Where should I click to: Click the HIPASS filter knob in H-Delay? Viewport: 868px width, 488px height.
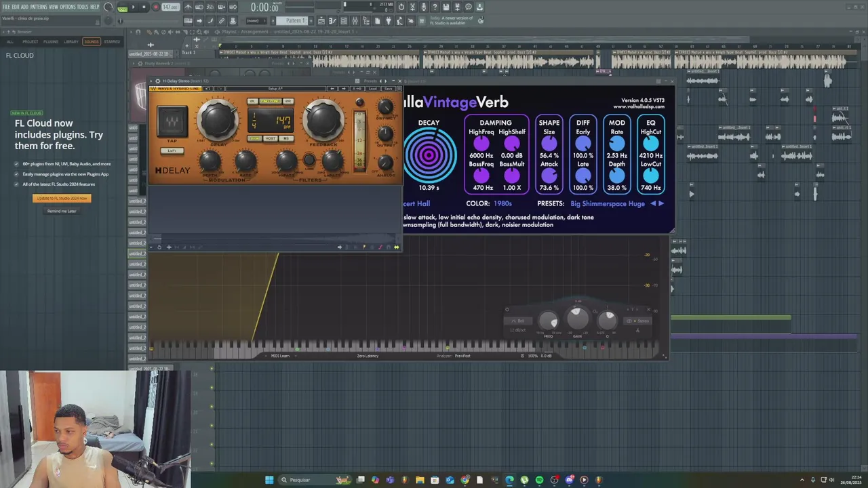pos(285,161)
